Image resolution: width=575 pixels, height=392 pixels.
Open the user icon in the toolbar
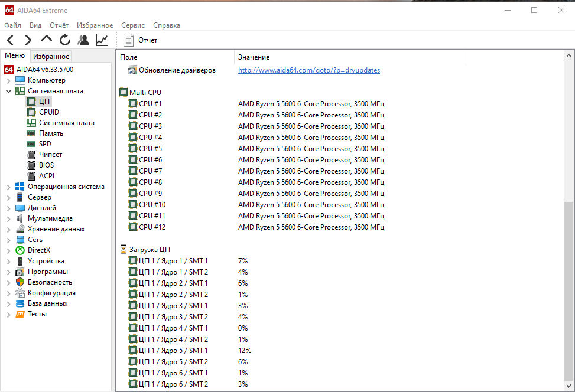(x=83, y=40)
